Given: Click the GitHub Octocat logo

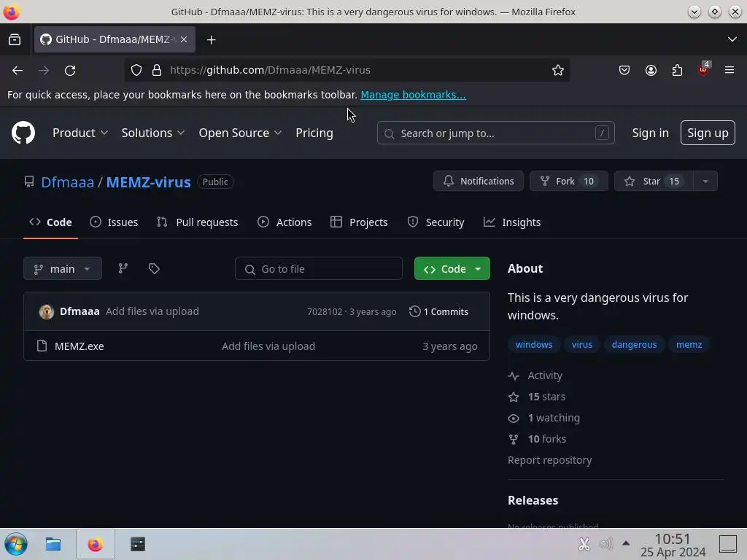Looking at the screenshot, I should tap(23, 133).
